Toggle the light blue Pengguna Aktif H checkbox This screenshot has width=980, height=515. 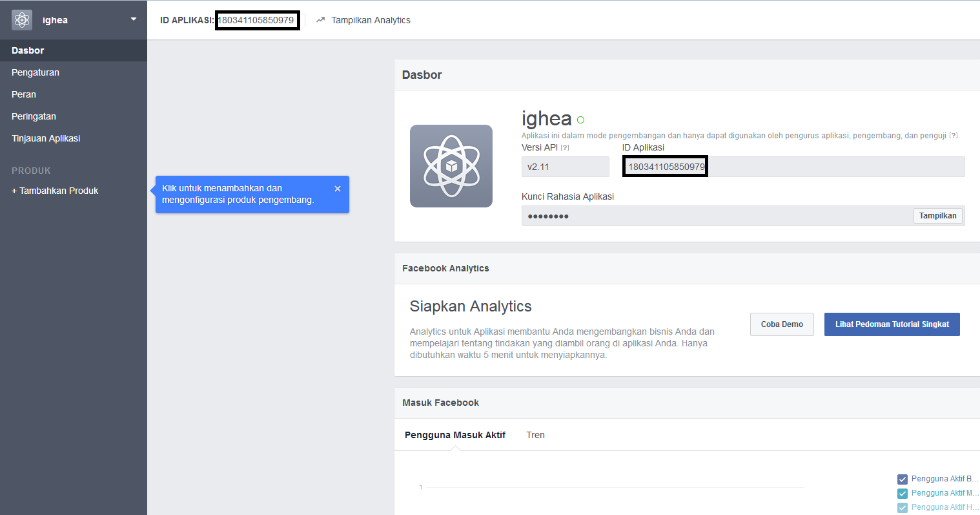pos(903,507)
